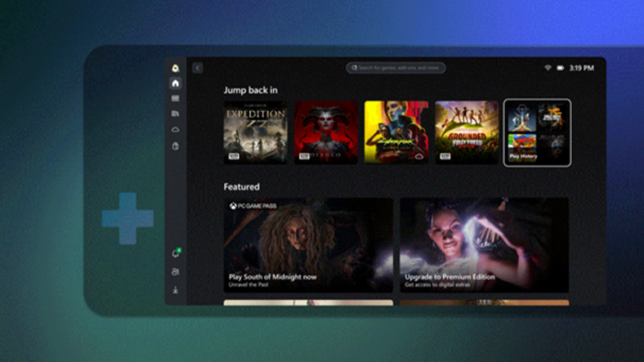Click the 3:19 PM clock

click(582, 68)
